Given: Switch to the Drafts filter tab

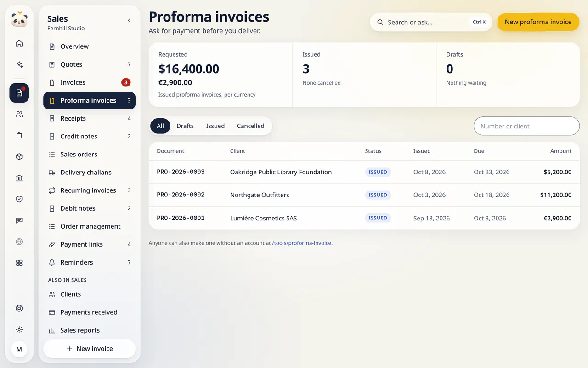Looking at the screenshot, I should 185,126.
